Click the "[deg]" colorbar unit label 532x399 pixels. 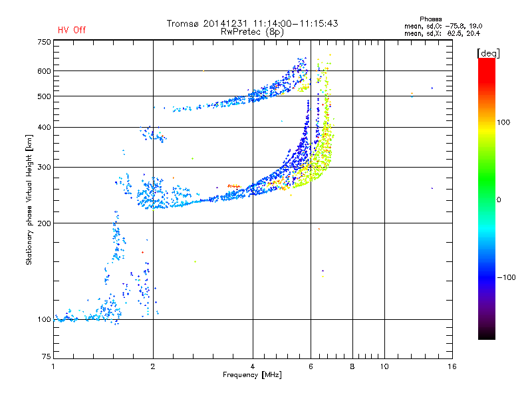point(488,53)
